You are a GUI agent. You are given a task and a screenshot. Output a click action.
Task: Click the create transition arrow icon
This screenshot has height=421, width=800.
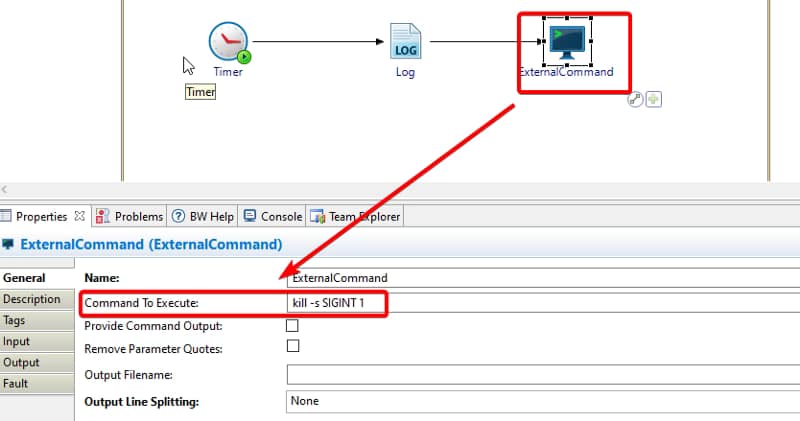tap(635, 99)
